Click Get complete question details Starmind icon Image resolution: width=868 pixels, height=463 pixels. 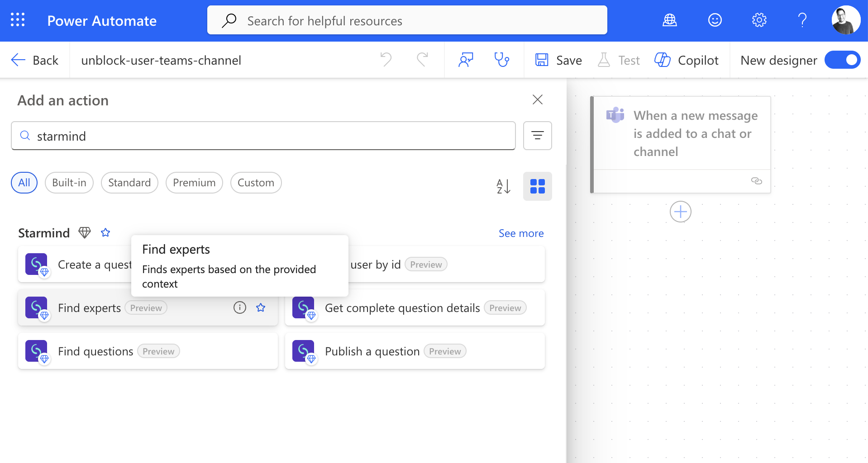(x=304, y=308)
